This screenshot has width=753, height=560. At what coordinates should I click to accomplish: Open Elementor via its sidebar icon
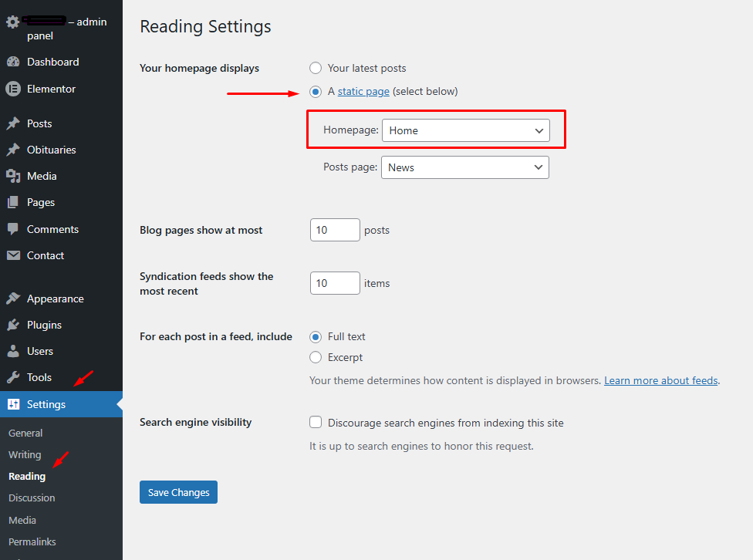[13, 89]
